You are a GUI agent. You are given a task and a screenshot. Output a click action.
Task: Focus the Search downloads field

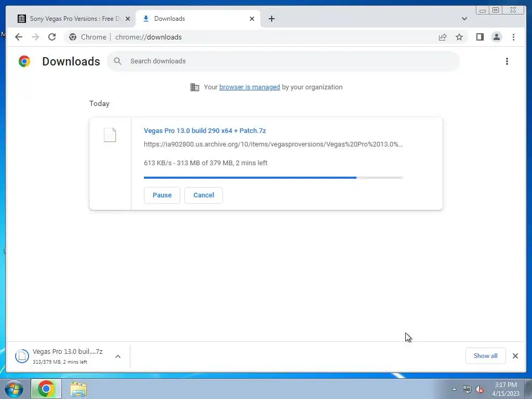pos(283,61)
